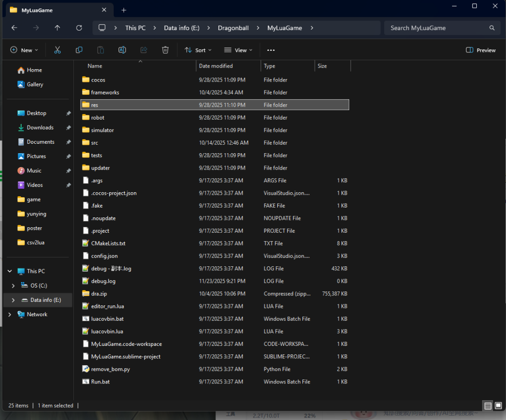506x420 pixels.
Task: Open the See more ellipsis menu
Action: click(x=271, y=50)
